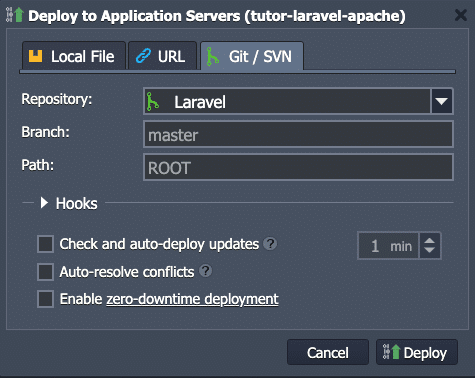Click the deploy icon in title bar
The image size is (475, 378).
point(15,15)
